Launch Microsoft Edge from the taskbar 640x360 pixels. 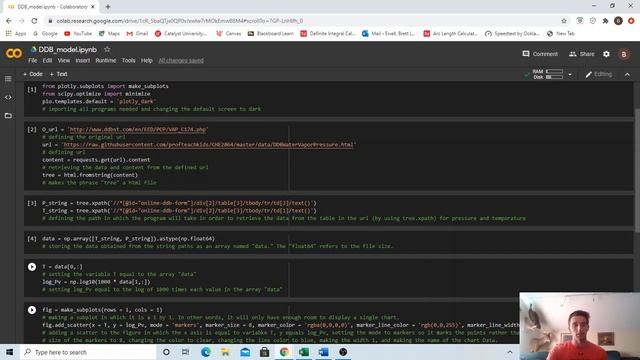click(x=206, y=352)
